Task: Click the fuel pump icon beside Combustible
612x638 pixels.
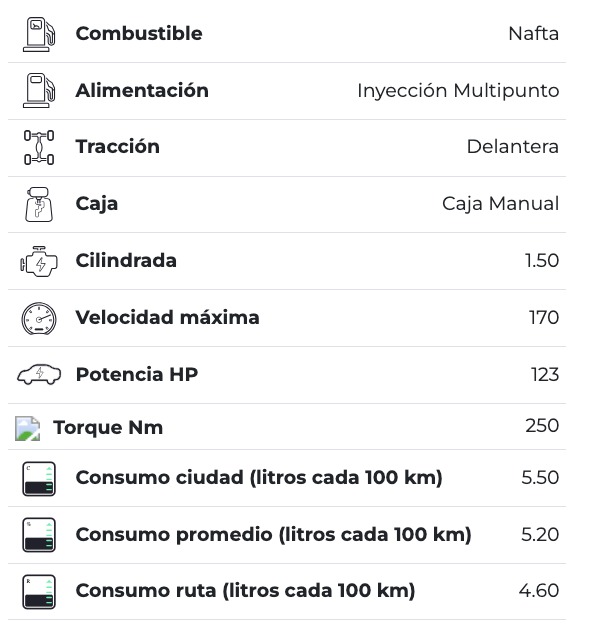Action: pyautogui.click(x=39, y=34)
